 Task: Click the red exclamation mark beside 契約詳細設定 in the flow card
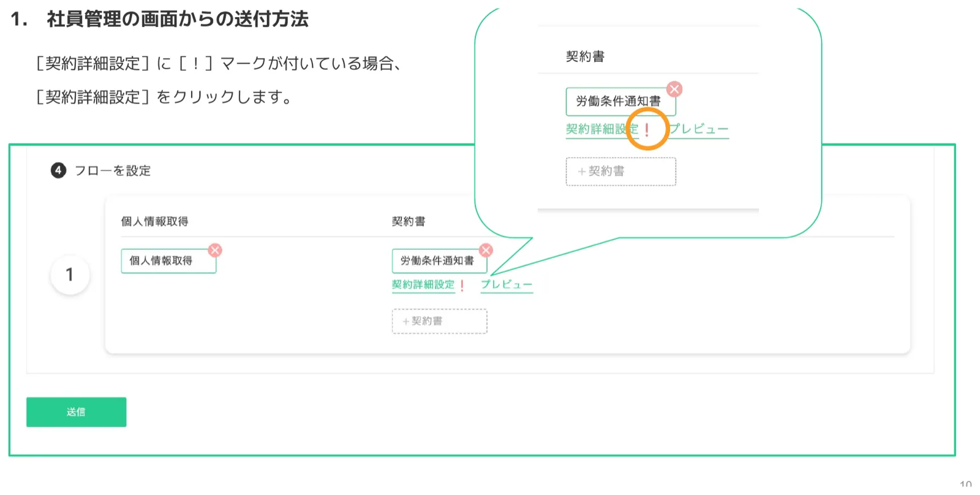(462, 285)
